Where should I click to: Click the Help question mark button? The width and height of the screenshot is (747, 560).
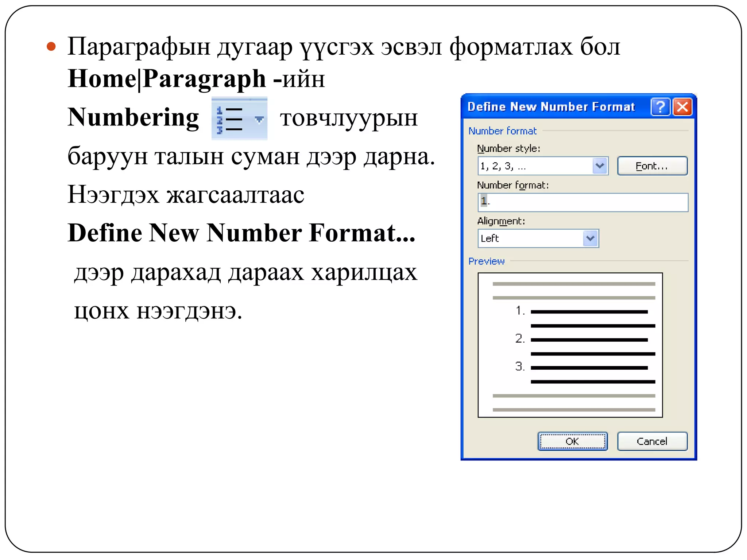pos(660,107)
